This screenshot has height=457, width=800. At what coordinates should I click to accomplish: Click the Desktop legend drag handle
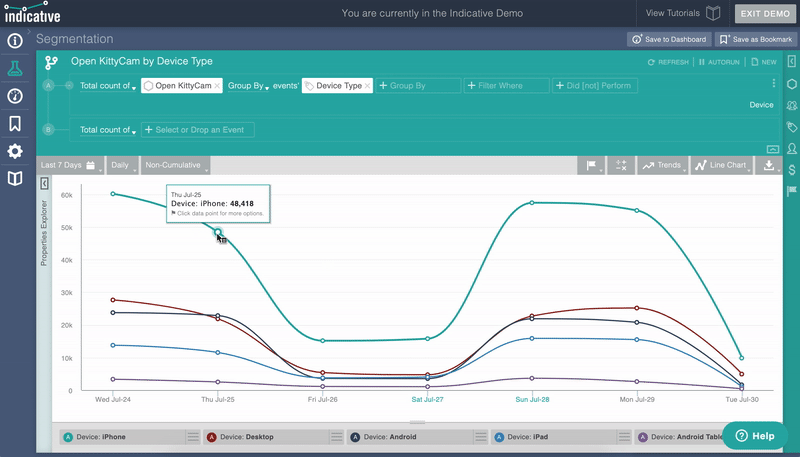click(337, 437)
